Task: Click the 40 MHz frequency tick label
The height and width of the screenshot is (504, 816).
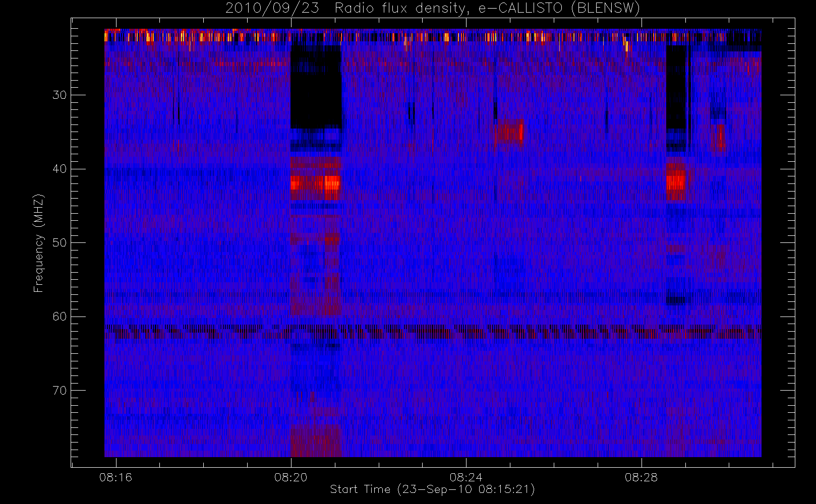Action: [60, 169]
